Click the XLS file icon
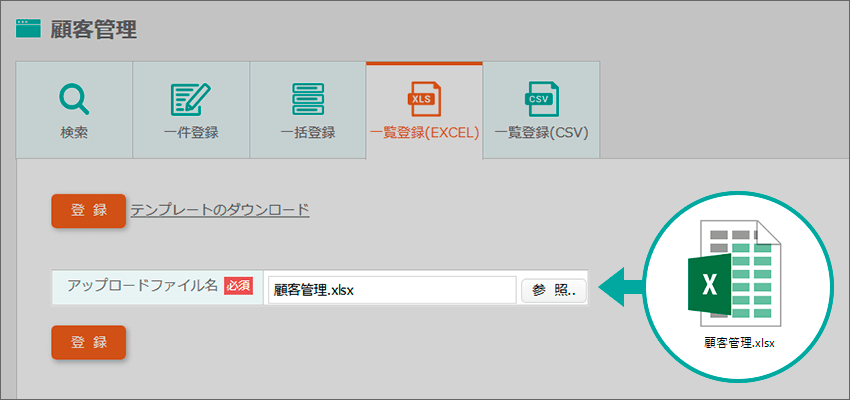Image resolution: width=850 pixels, height=400 pixels. [x=424, y=99]
